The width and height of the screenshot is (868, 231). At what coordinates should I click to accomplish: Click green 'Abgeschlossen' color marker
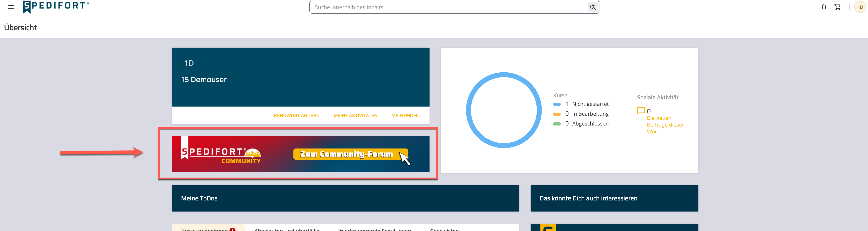[557, 124]
